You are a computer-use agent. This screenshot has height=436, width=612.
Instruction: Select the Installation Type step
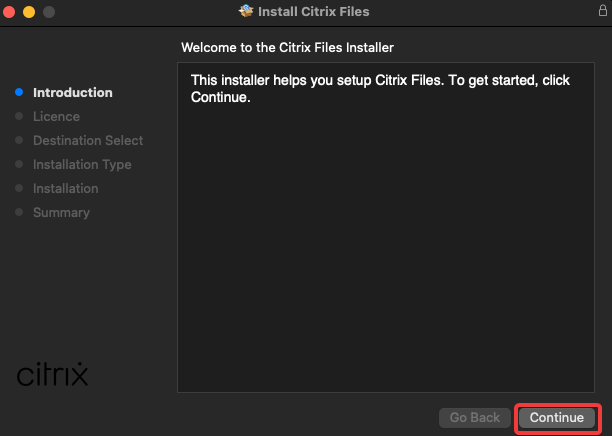point(82,164)
